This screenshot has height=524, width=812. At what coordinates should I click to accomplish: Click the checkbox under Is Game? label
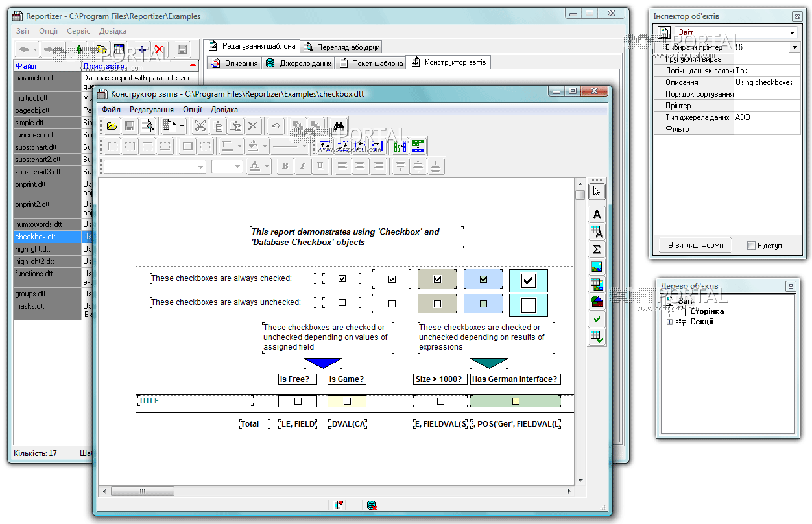pyautogui.click(x=347, y=401)
